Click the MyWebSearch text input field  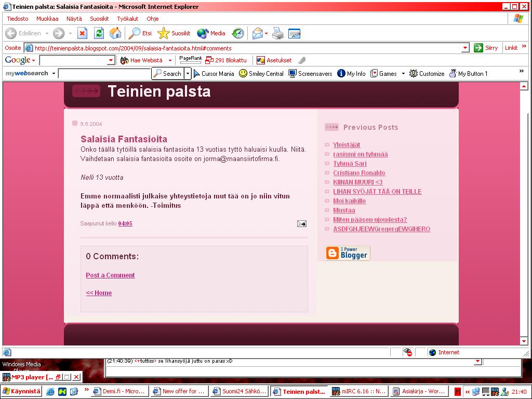click(x=104, y=74)
